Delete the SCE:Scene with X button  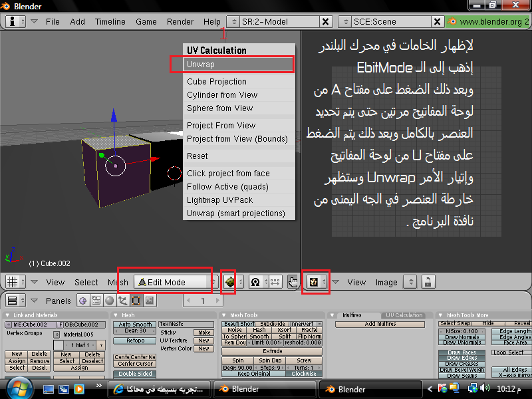438,22
